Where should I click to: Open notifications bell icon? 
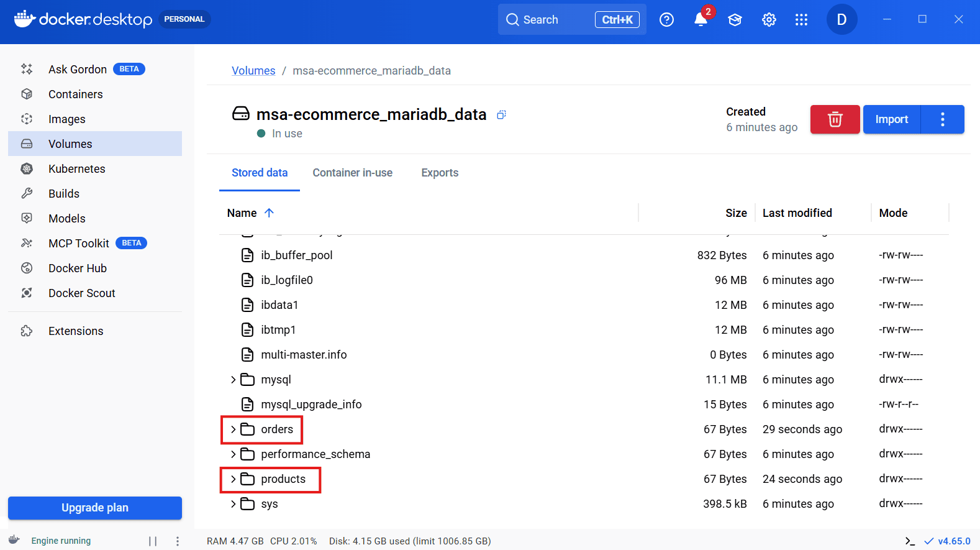701,20
